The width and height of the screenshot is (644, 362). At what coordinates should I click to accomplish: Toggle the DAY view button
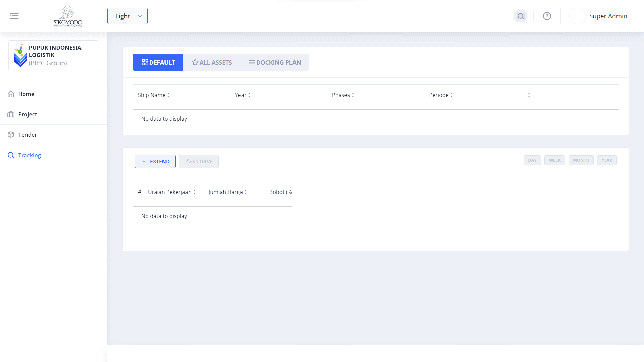point(532,160)
